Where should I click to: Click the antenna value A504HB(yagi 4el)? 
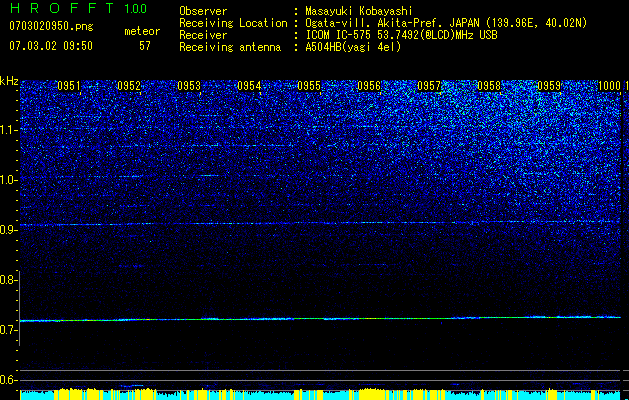coord(353,47)
